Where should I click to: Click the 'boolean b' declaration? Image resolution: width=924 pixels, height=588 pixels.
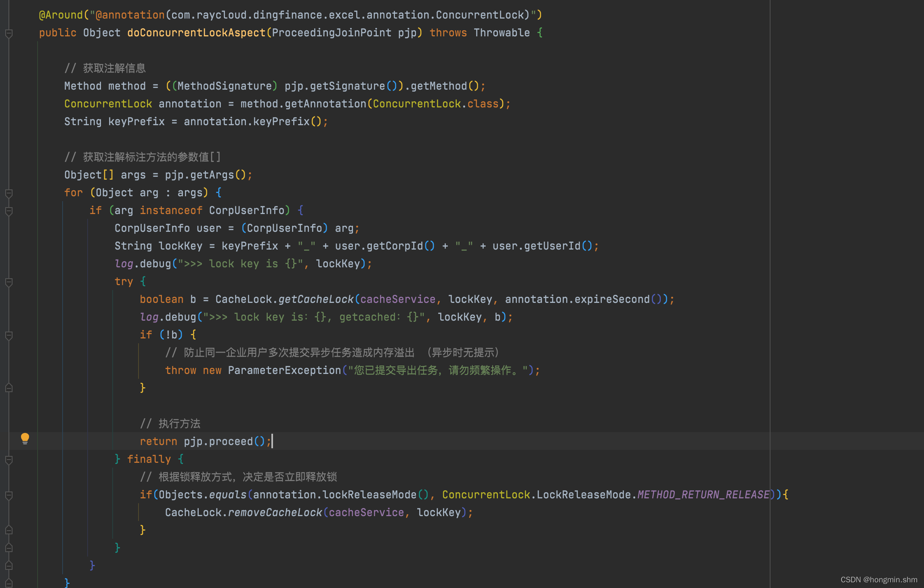168,299
